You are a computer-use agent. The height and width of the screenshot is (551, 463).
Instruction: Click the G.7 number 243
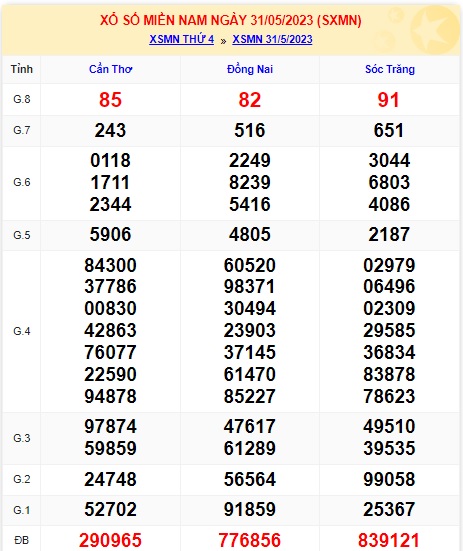(110, 130)
